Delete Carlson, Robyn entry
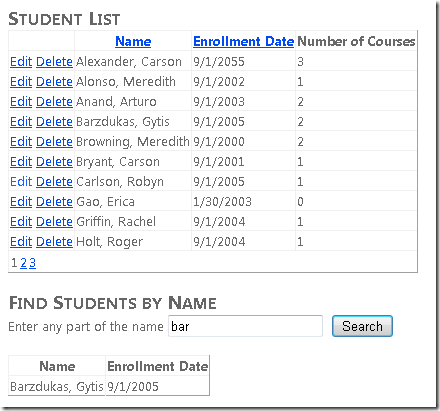The image size is (440, 411). click(x=54, y=182)
